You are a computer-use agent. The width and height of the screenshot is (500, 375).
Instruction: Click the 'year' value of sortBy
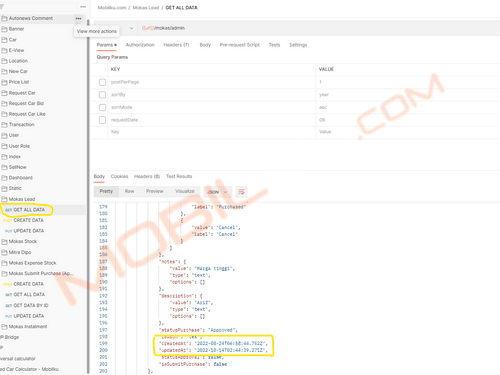click(324, 95)
